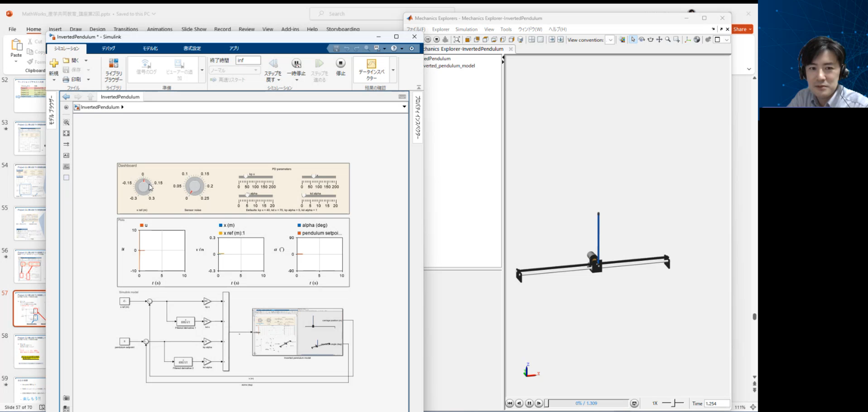Viewport: 868px width, 412px height.
Task: Click the Select arrow tool in Mechanics Explorer
Action: [633, 40]
